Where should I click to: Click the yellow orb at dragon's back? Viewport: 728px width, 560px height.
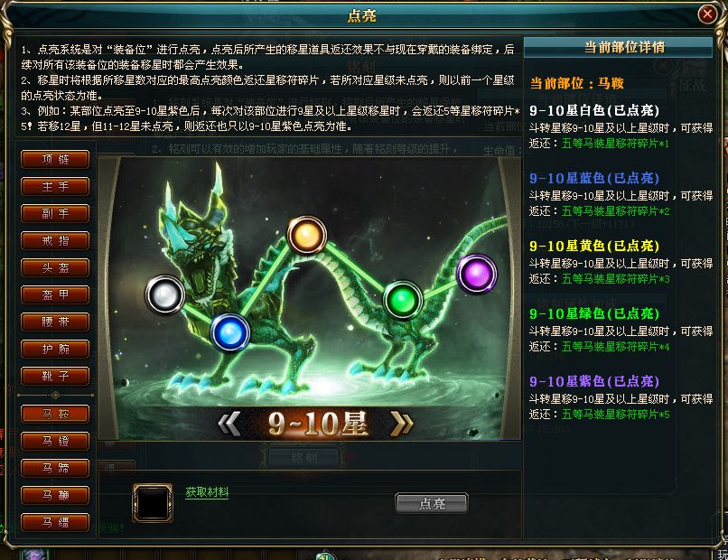(306, 235)
